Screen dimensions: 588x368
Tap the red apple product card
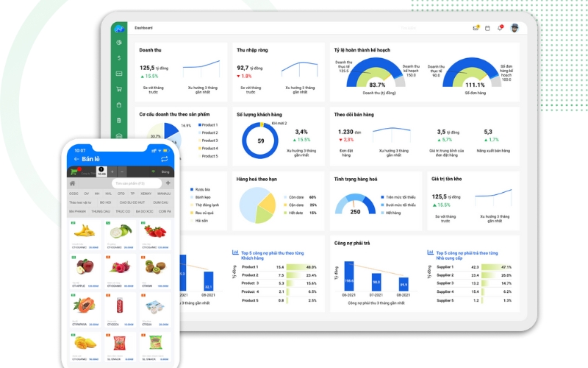click(x=85, y=271)
